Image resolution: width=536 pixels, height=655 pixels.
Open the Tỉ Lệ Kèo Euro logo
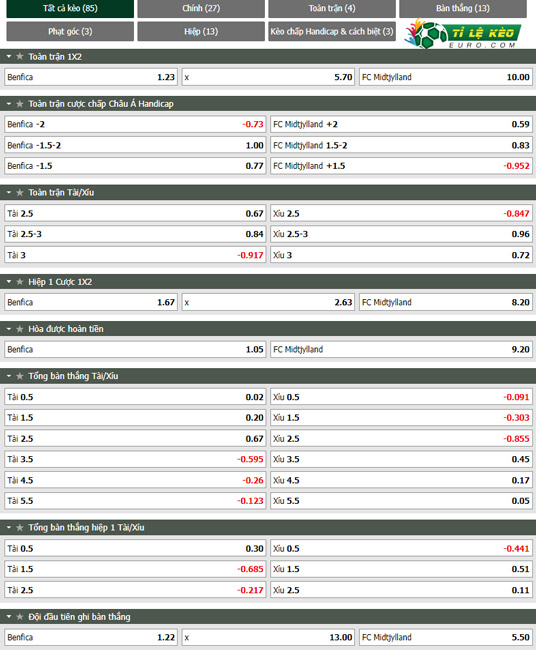(x=462, y=33)
